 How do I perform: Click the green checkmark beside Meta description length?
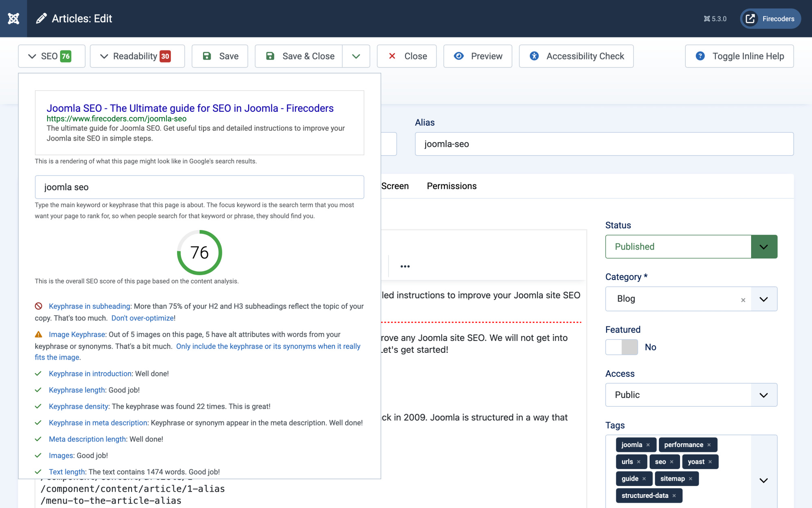(x=38, y=439)
